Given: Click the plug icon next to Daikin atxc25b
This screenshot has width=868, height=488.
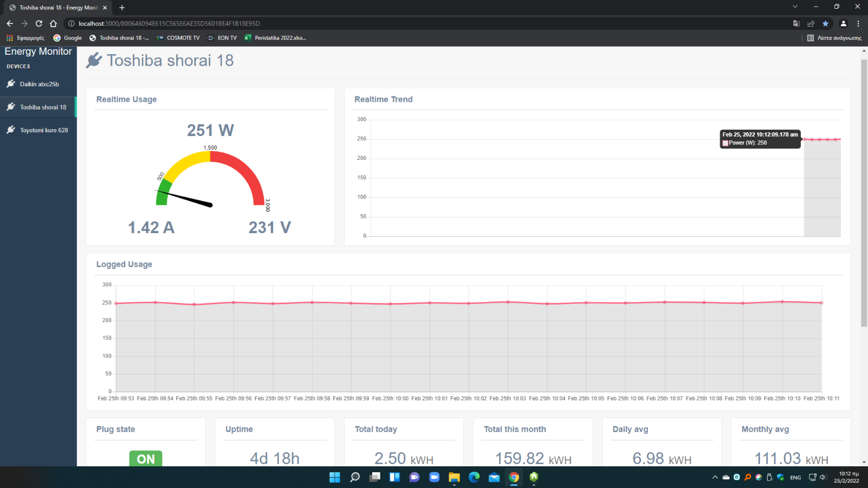Looking at the screenshot, I should [11, 84].
